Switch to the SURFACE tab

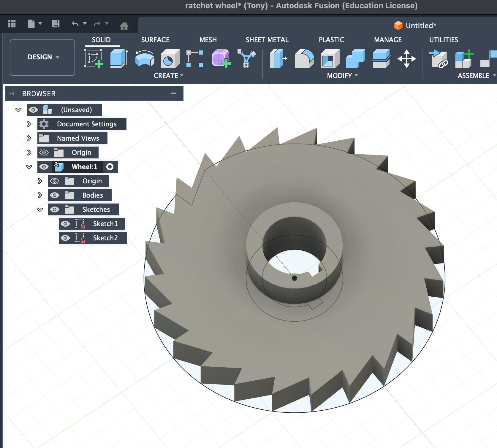[155, 40]
